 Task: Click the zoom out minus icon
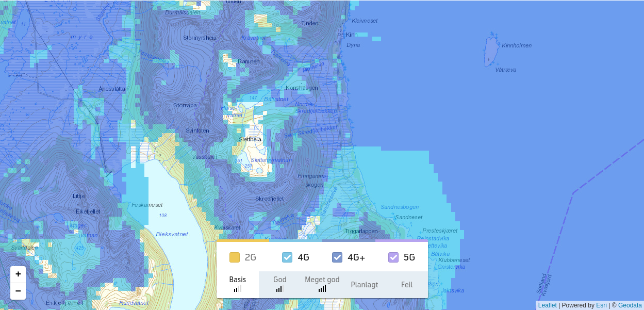click(x=18, y=291)
